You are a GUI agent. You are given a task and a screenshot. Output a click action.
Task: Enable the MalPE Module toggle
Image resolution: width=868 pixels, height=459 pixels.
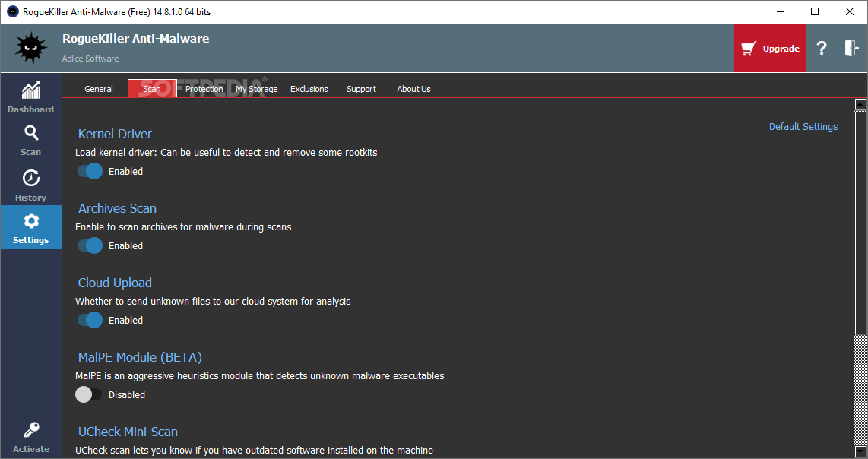click(89, 394)
